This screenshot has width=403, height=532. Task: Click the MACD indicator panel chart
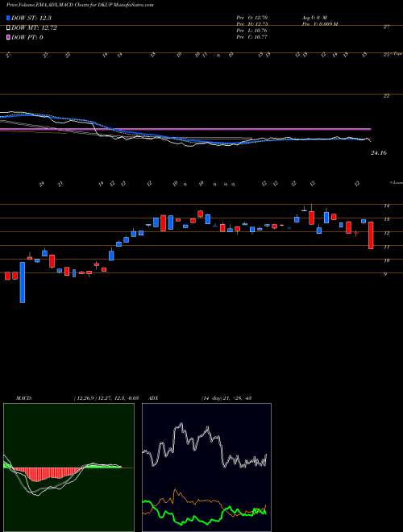tap(69, 468)
